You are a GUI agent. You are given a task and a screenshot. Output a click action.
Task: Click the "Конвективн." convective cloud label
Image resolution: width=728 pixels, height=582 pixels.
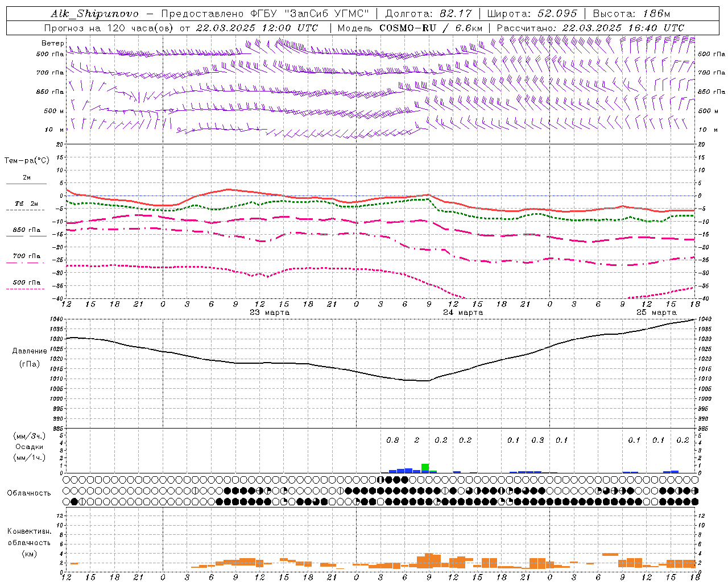click(x=29, y=531)
